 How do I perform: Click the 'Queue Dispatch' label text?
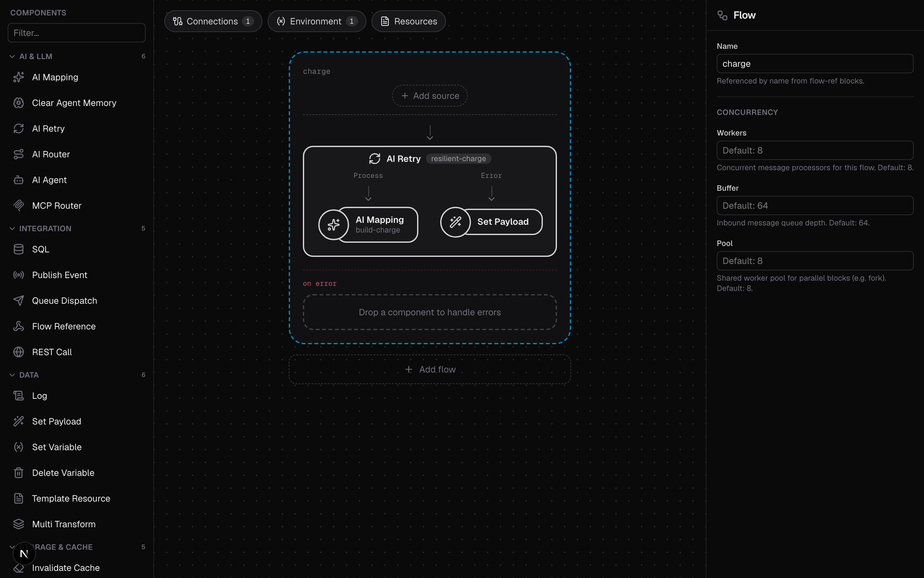pyautogui.click(x=64, y=301)
